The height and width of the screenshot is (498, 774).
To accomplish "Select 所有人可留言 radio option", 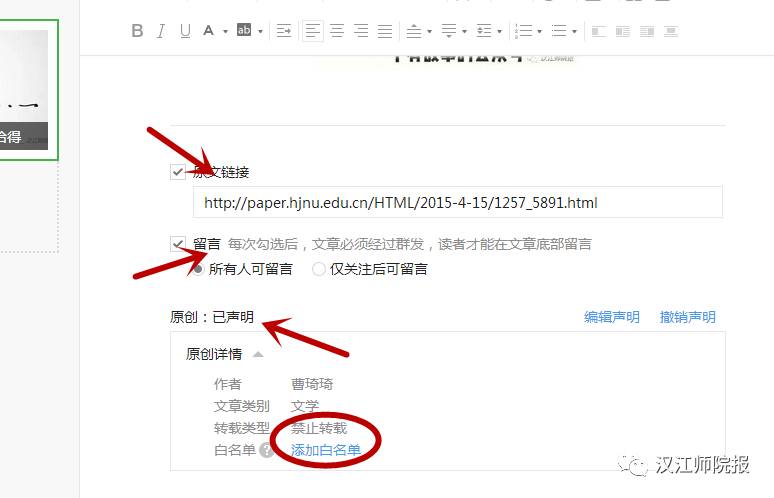I will click(198, 268).
